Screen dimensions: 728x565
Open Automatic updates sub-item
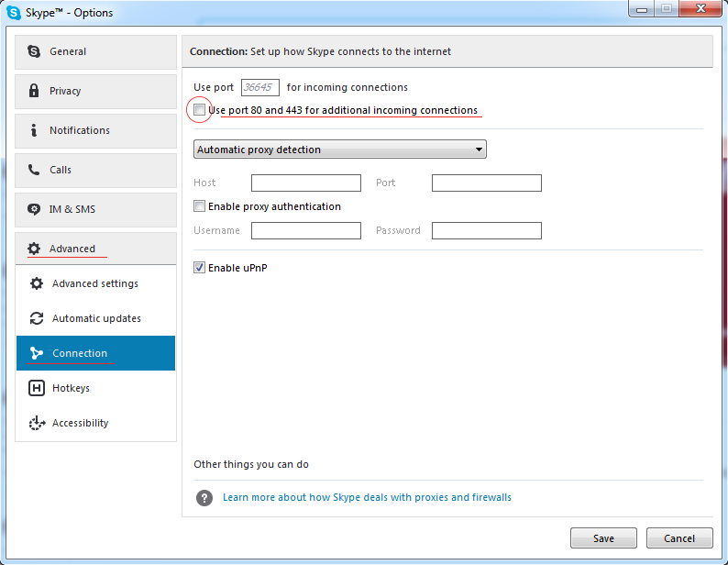pos(95,318)
